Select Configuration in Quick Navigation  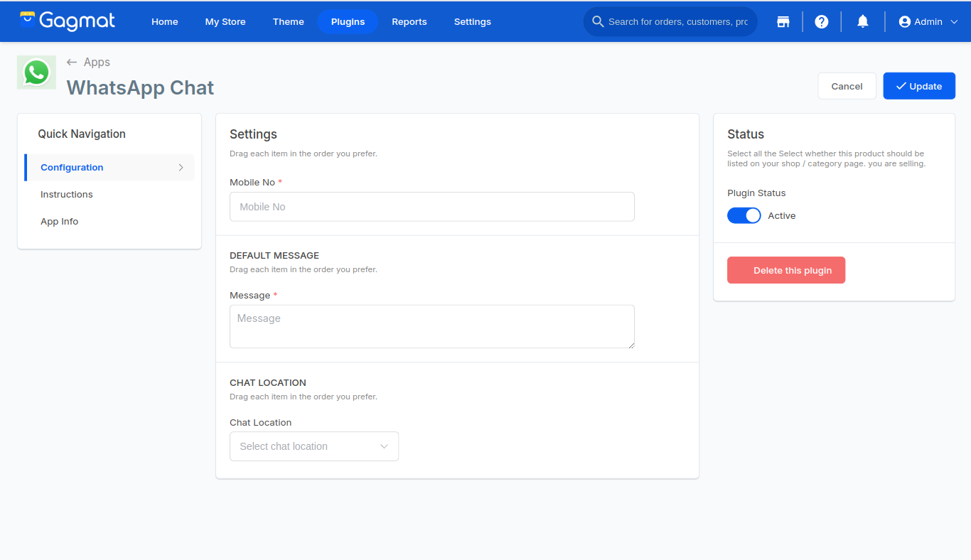(x=109, y=168)
